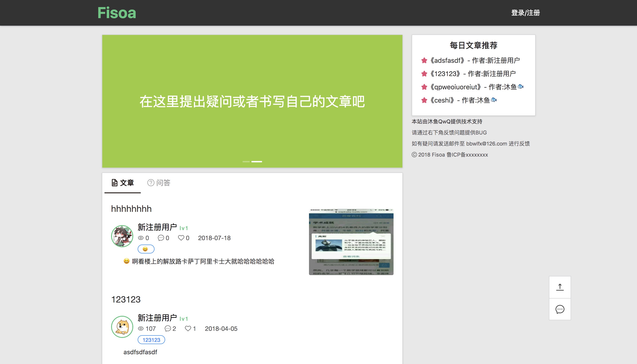
Task: Open the hhhhhhhh article screenshot thumbnail
Action: coord(351,242)
